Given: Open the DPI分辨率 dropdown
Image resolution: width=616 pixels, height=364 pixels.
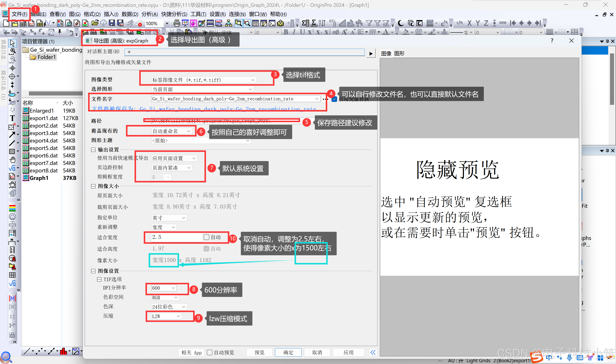Looking at the screenshot, I should pos(173,288).
